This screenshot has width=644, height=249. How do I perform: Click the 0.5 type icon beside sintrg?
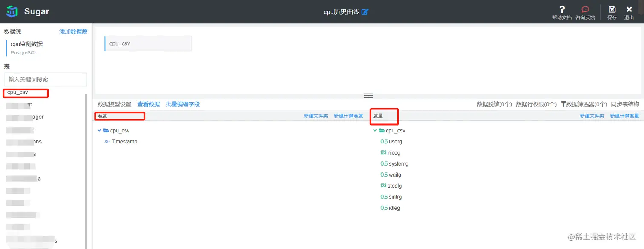[x=384, y=197]
